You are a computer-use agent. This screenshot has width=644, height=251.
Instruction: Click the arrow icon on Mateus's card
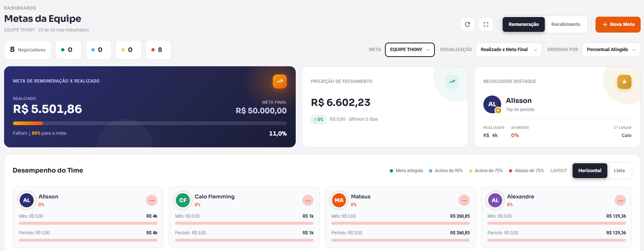464,200
